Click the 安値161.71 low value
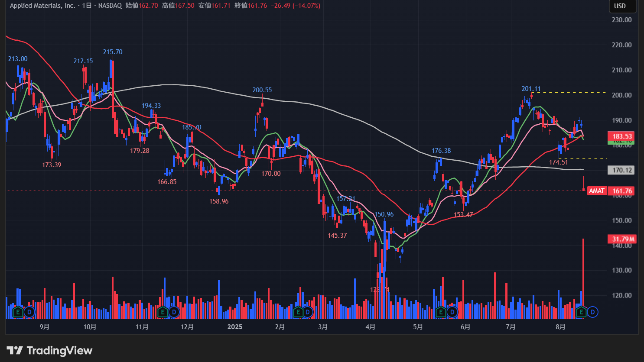Viewport: 644px width, 362px height. tap(215, 6)
